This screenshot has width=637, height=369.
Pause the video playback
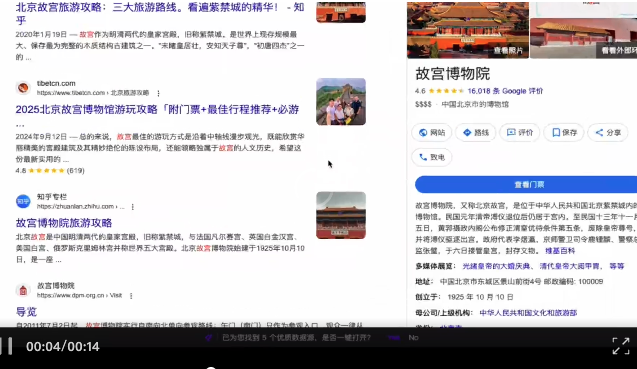6,346
